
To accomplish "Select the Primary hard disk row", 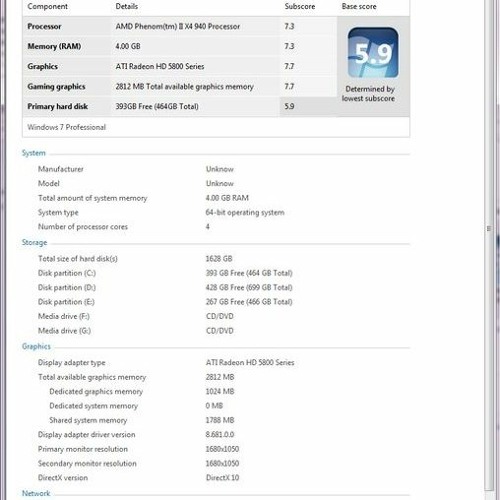I will [x=180, y=106].
